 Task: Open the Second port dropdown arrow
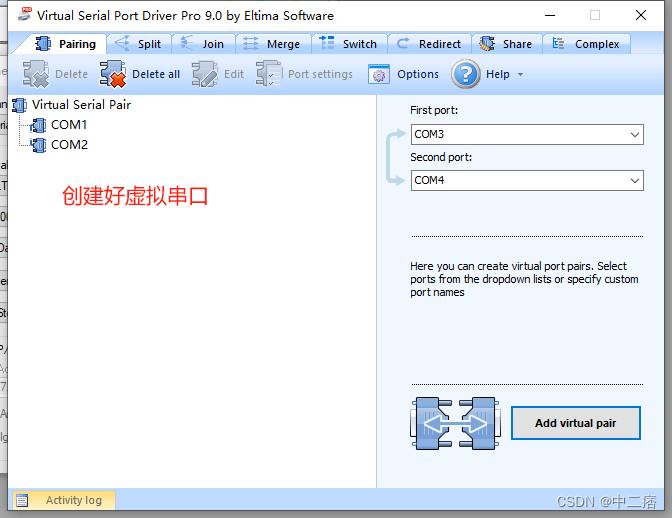[x=635, y=180]
